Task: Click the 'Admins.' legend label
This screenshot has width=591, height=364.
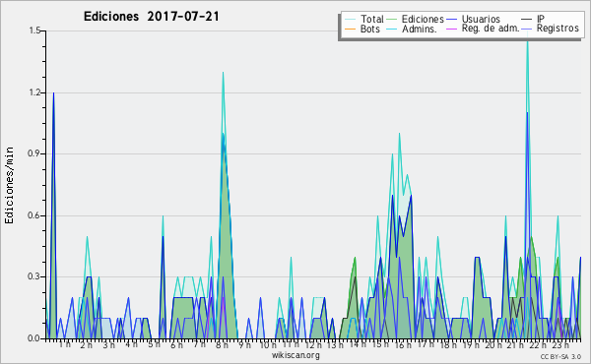Action: tap(420, 29)
